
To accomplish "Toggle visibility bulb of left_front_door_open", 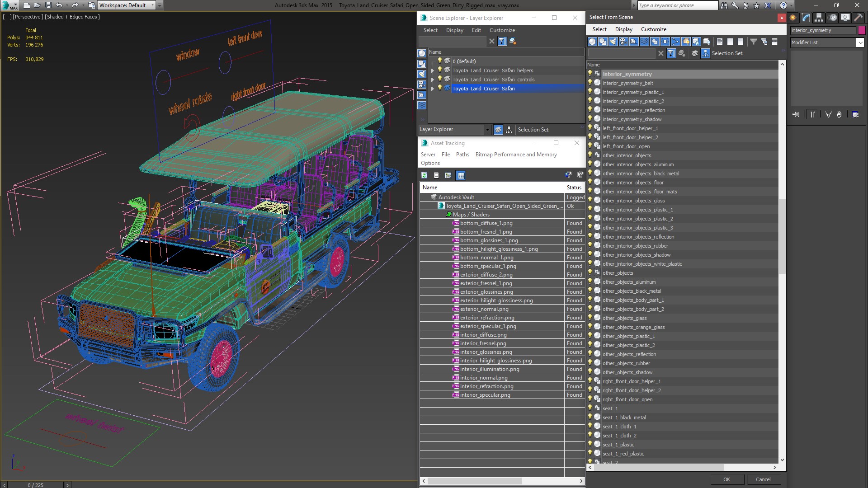I will pos(590,146).
